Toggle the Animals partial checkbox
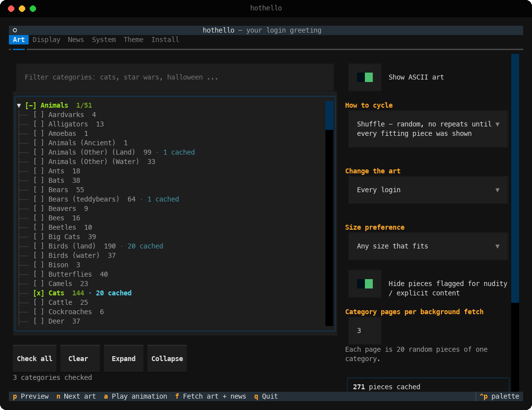The height and width of the screenshot is (410, 532). pyautogui.click(x=31, y=105)
